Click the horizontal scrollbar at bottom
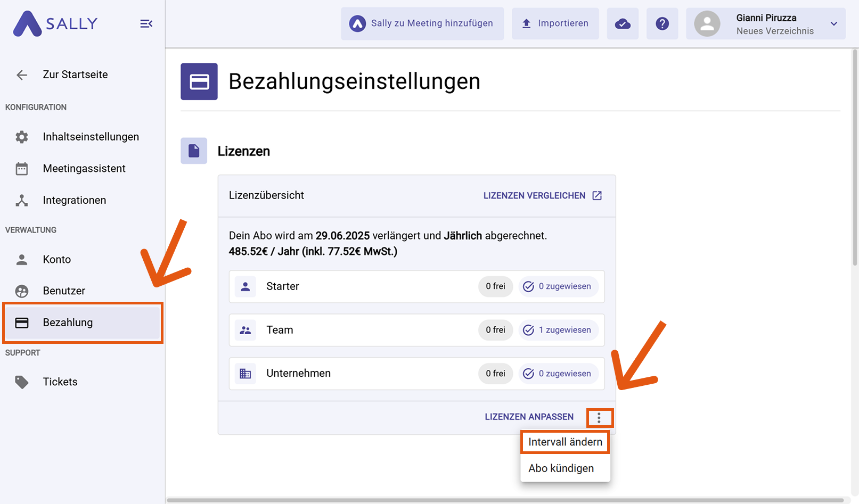The image size is (859, 504). (505, 500)
